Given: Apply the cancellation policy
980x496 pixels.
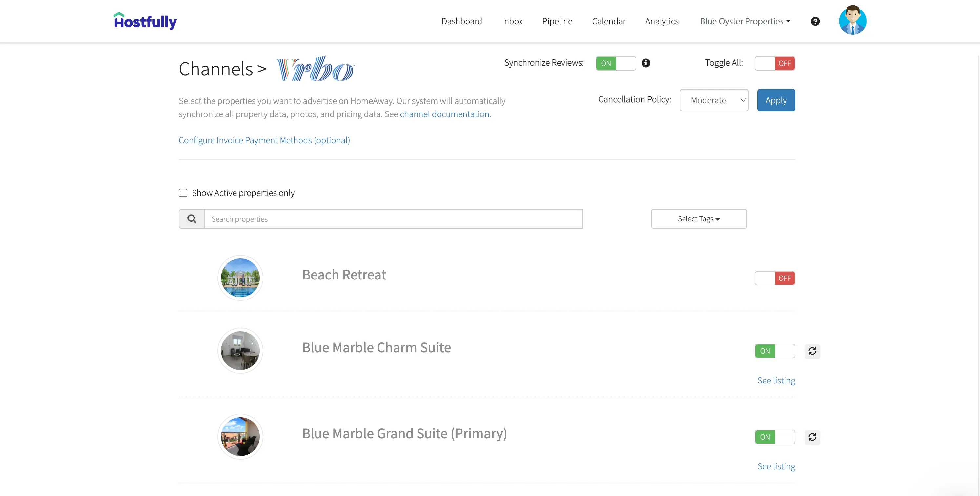Looking at the screenshot, I should (776, 100).
